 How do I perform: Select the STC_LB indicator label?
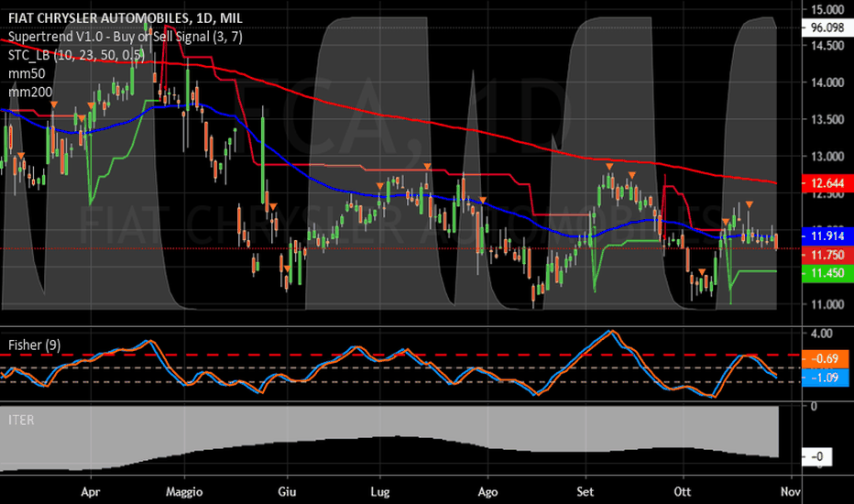click(x=76, y=55)
